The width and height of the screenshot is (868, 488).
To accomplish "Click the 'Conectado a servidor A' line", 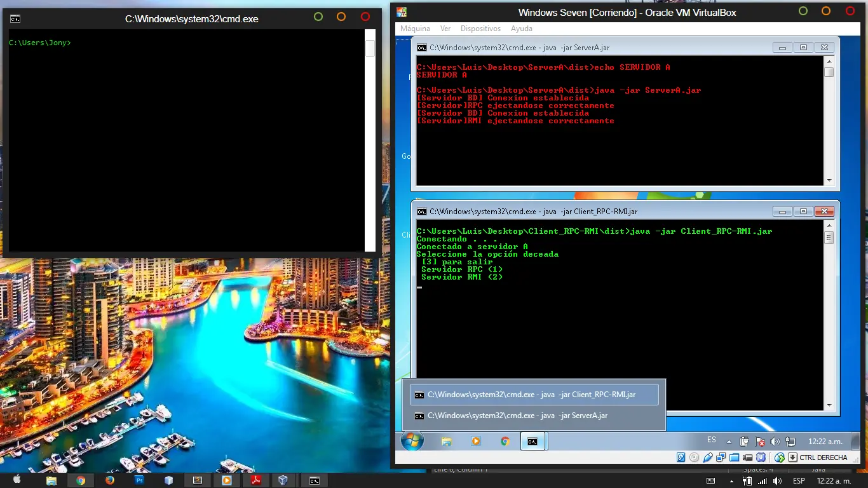I will pyautogui.click(x=472, y=247).
